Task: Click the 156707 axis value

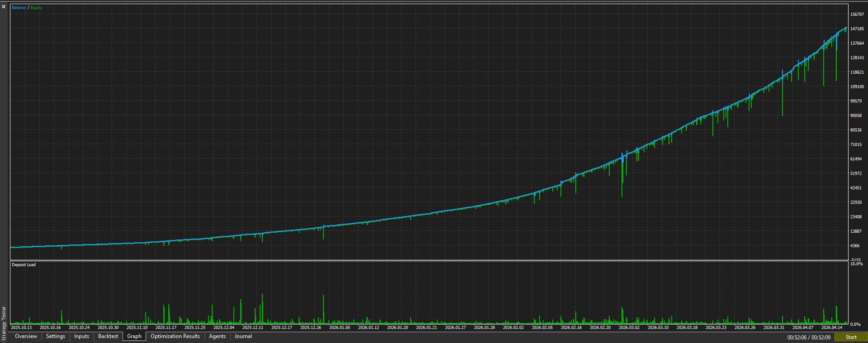Action: [x=857, y=14]
